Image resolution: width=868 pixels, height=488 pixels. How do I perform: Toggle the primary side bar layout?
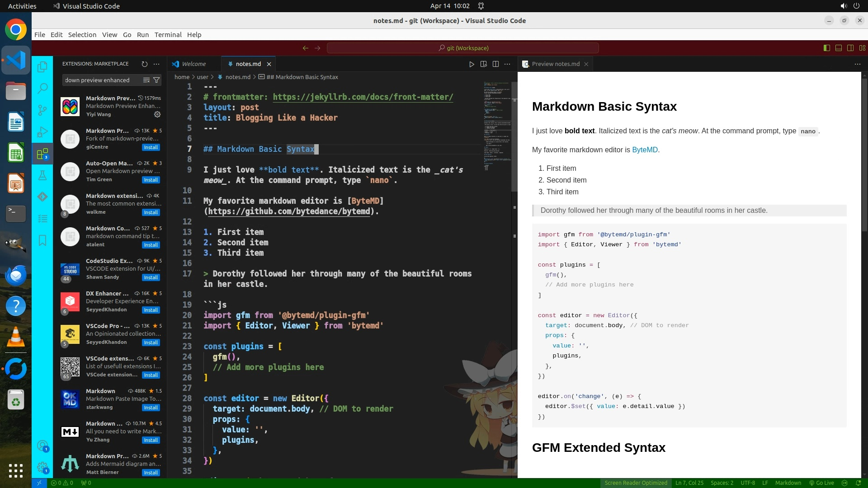pos(827,48)
